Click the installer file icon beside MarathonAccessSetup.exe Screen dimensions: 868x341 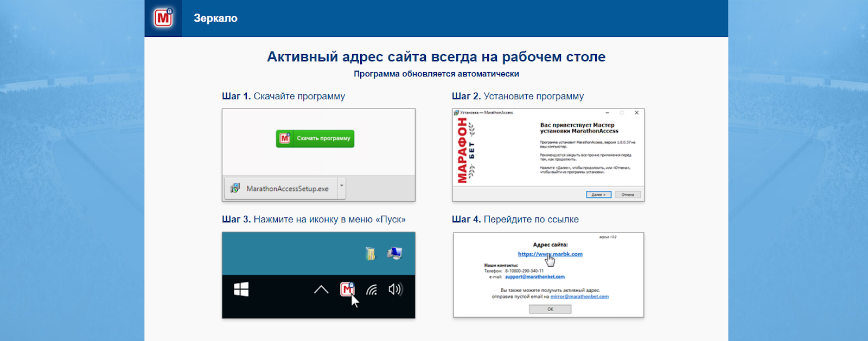coord(235,188)
